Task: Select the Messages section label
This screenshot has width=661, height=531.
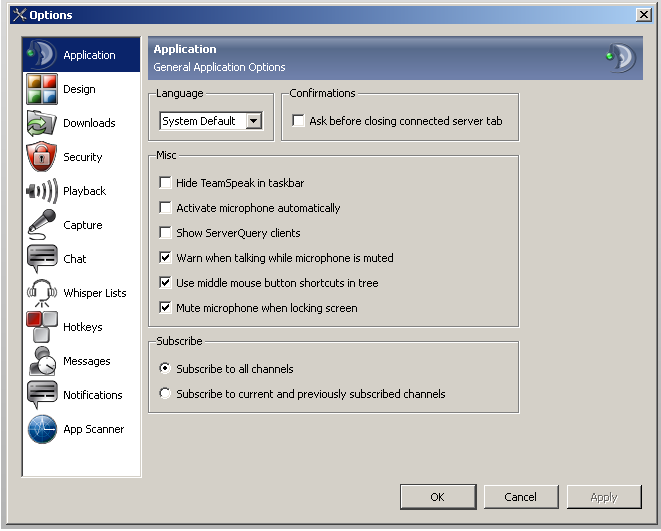Action: tap(86, 361)
